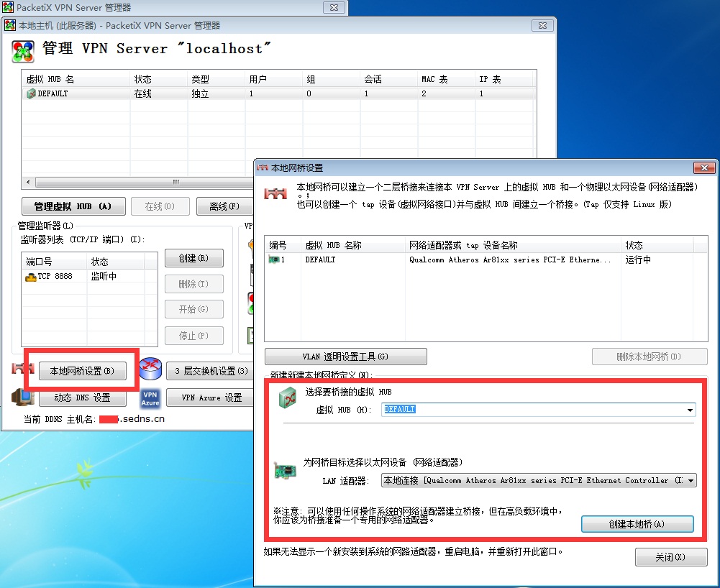This screenshot has height=588, width=720.
Task: Click 删除本地网桥(D) button
Action: [x=650, y=357]
